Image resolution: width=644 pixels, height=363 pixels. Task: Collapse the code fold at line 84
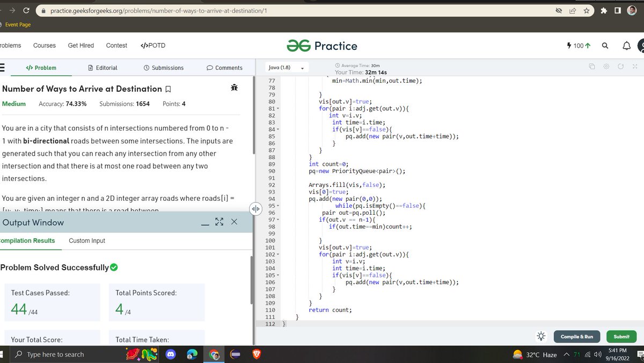277,129
